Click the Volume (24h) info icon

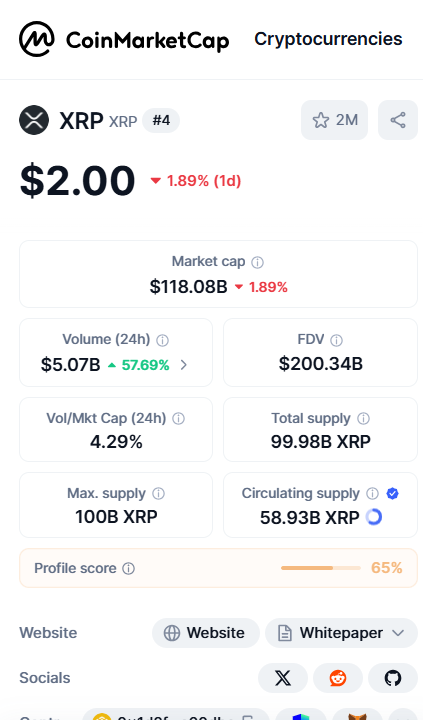(x=163, y=340)
